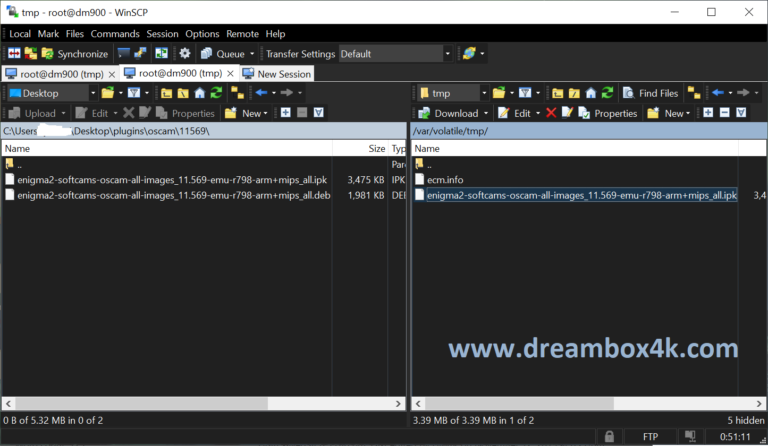The width and height of the screenshot is (768, 446).
Task: Open Preferences gear icon
Action: coord(185,53)
